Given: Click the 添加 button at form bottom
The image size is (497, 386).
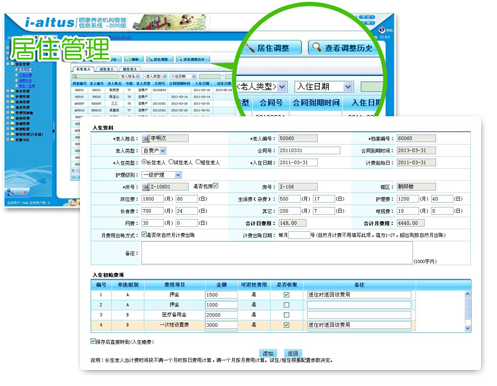Looking at the screenshot, I should 268,353.
